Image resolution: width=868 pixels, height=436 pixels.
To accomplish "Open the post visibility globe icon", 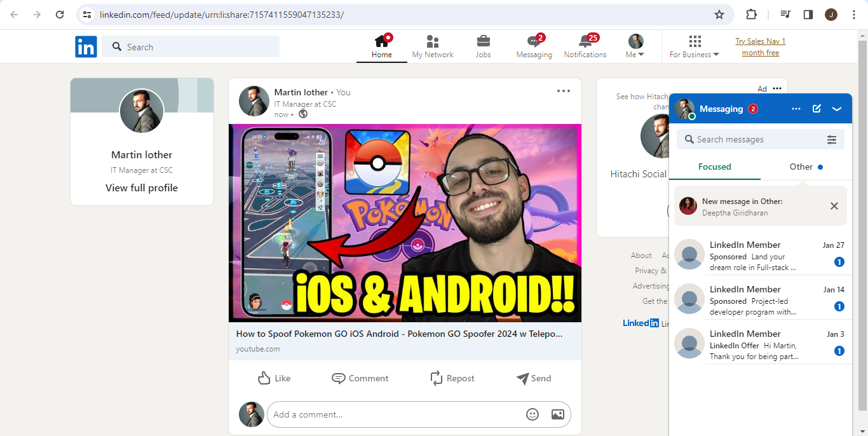I will pos(303,114).
